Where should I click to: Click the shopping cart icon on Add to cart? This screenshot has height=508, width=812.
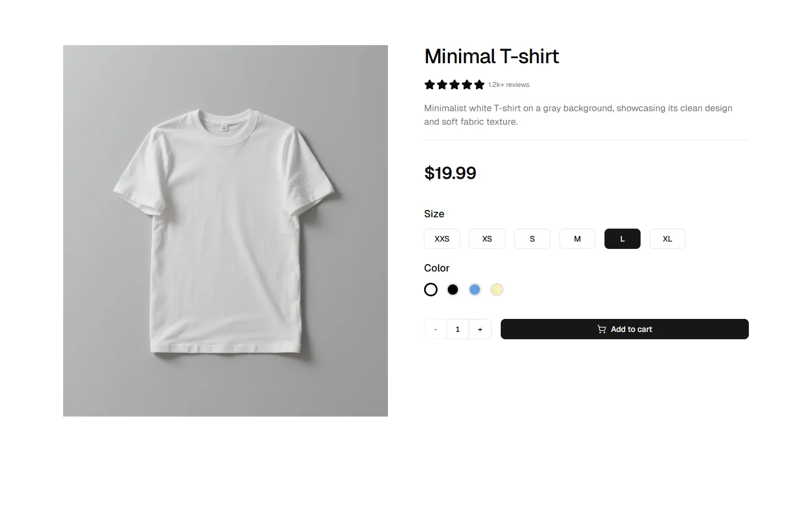coord(602,329)
